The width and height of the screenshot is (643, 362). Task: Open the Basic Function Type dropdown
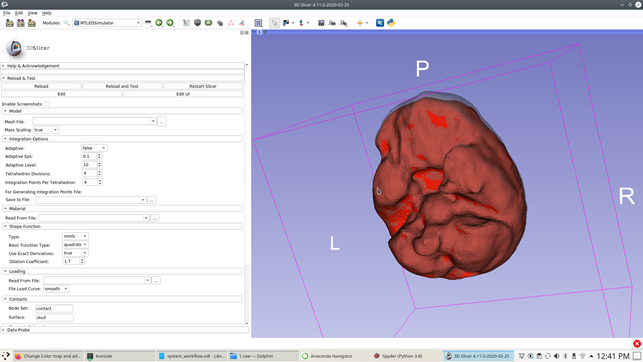[x=75, y=245]
